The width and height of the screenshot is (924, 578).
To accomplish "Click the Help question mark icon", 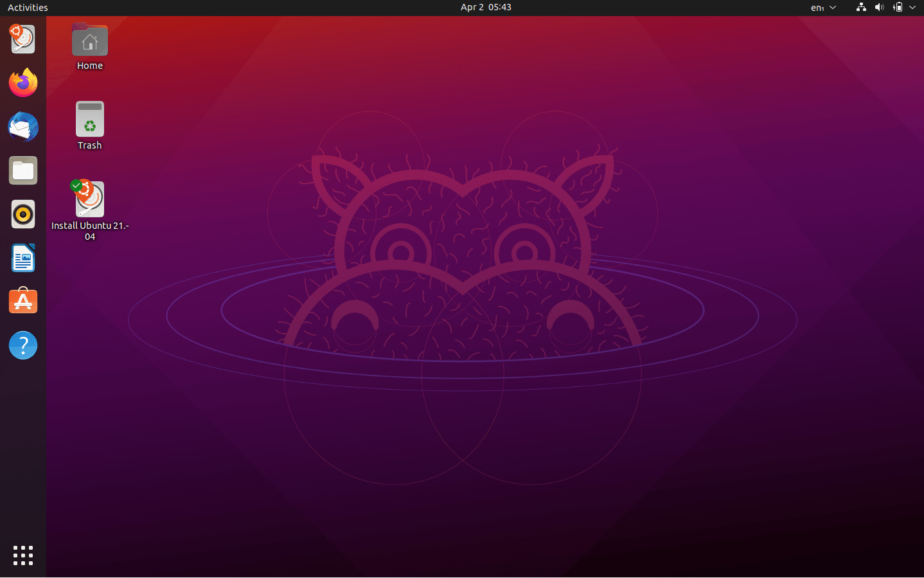I will [x=23, y=345].
